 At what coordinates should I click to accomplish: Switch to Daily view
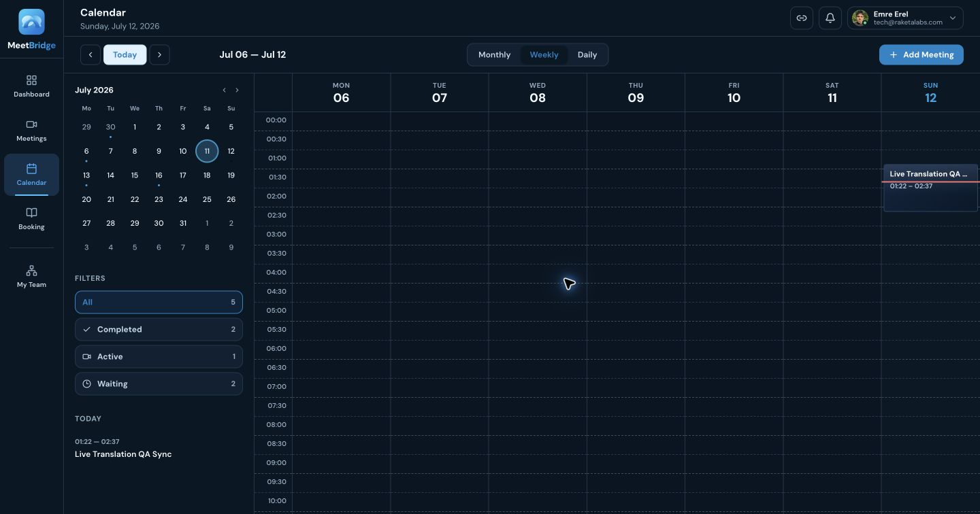tap(587, 54)
